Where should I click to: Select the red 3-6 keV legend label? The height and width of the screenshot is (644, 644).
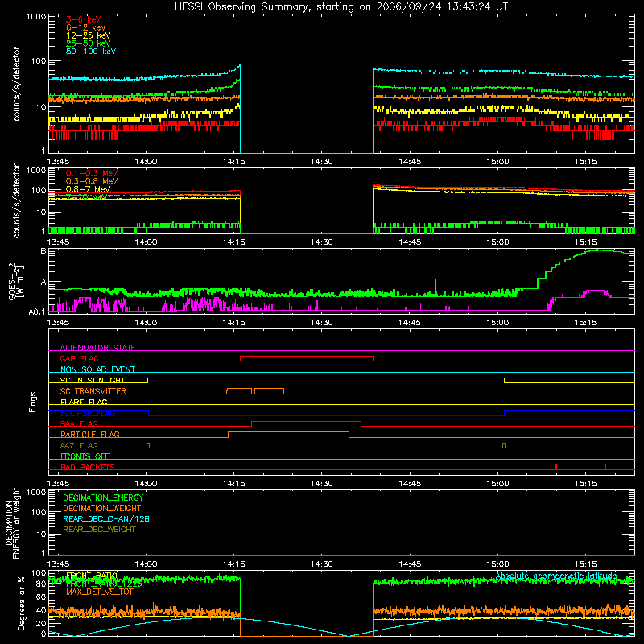coord(84,19)
